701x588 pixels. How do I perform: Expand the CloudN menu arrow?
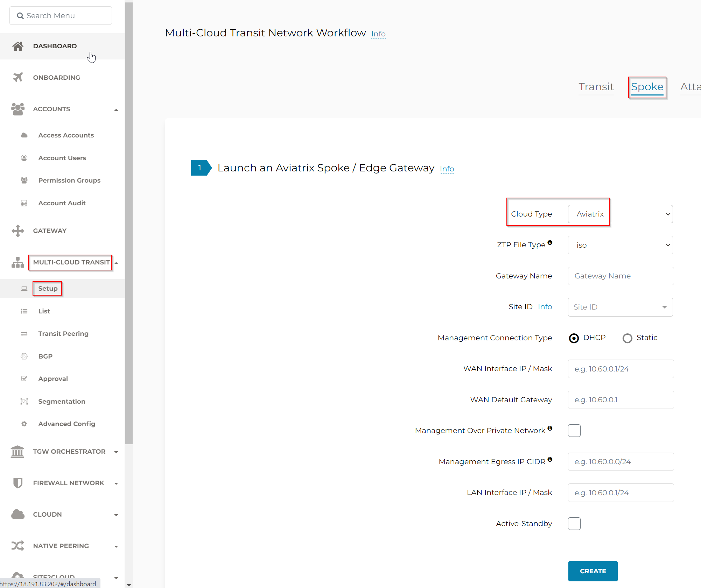click(x=116, y=515)
